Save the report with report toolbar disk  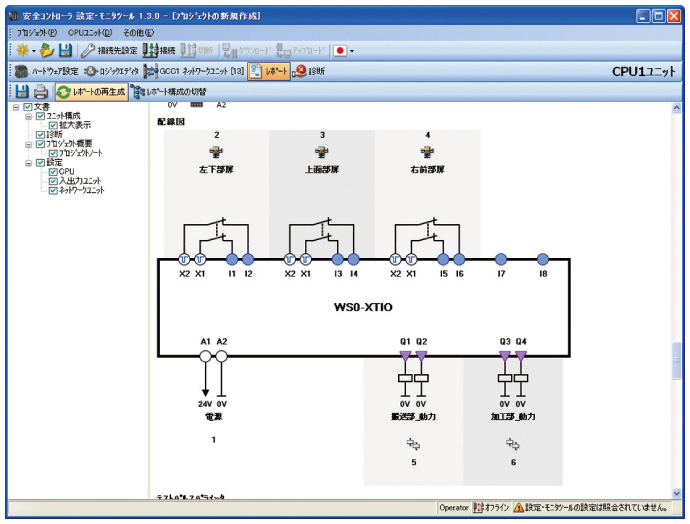coord(20,92)
